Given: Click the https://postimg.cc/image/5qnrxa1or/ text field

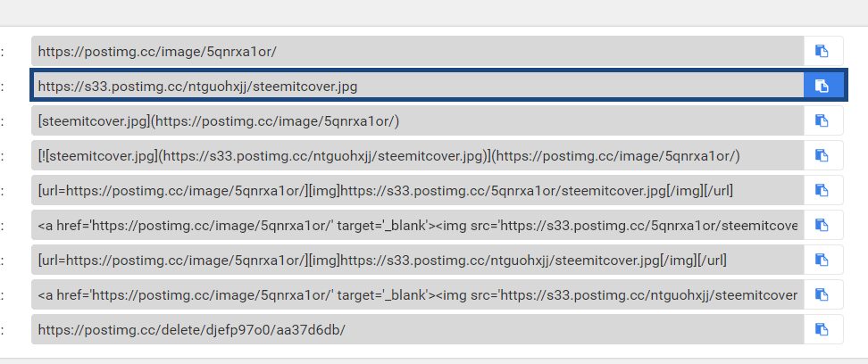Looking at the screenshot, I should pos(417,51).
